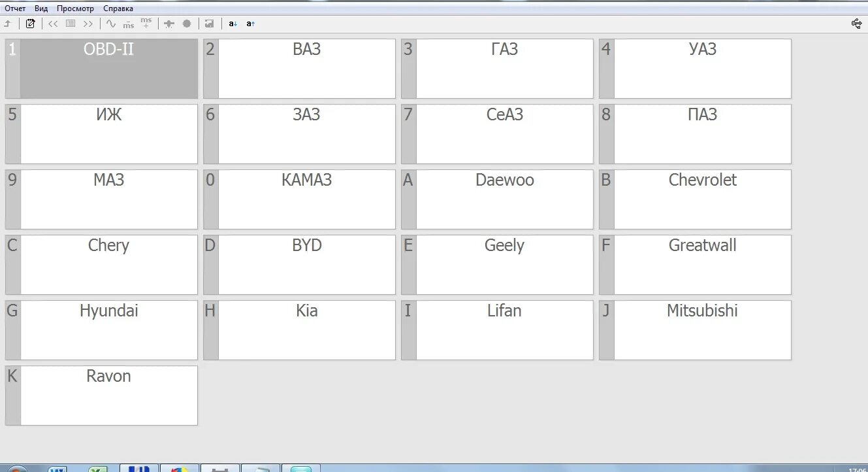Select the УАЗ brand tile

tap(695, 69)
